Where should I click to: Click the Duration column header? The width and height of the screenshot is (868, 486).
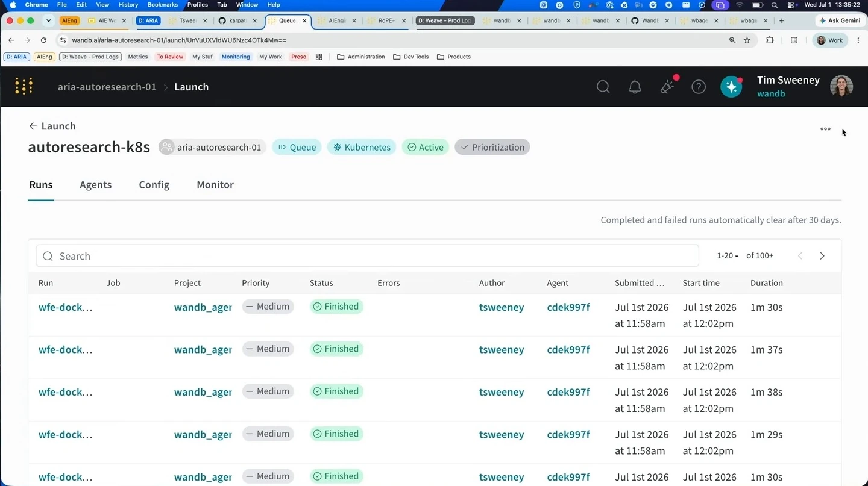(x=767, y=283)
